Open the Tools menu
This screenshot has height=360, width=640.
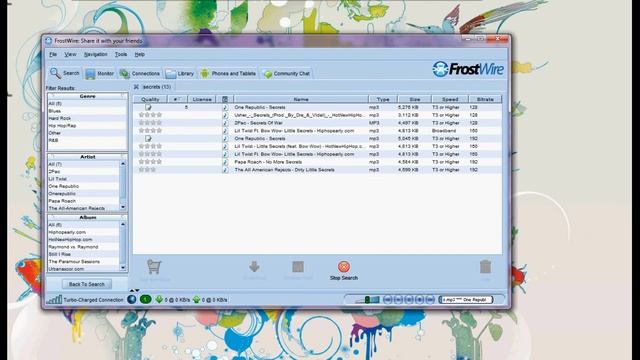pos(121,54)
